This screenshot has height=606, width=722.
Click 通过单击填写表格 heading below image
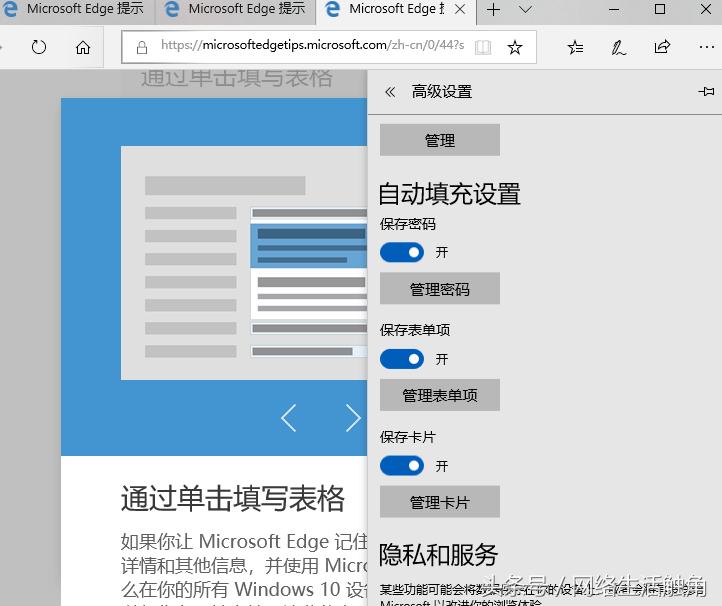coord(233,499)
